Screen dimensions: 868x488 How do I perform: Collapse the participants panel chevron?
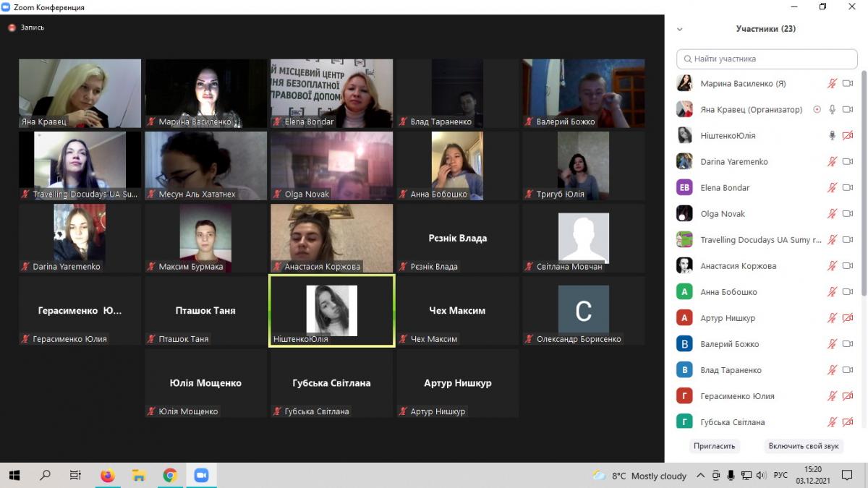pos(679,30)
